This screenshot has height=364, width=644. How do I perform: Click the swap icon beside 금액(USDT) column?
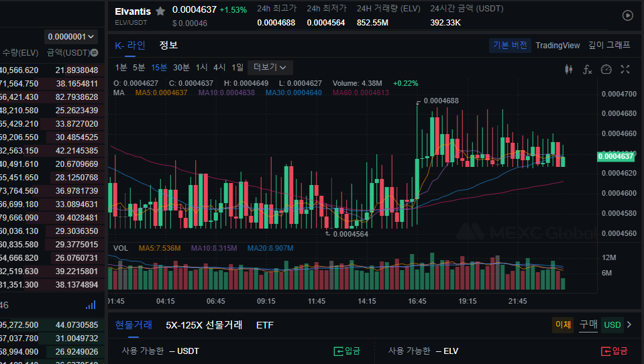95,52
